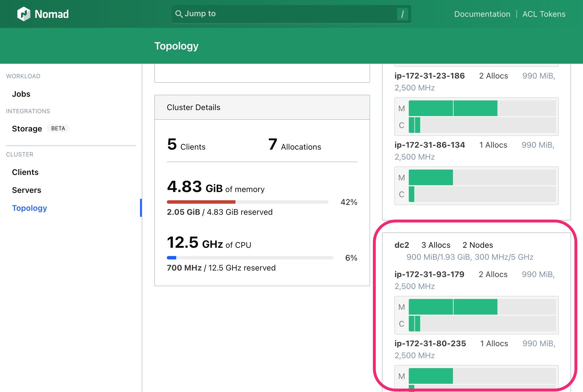The image size is (583, 392).
Task: Go to the Servers page
Action: (26, 190)
